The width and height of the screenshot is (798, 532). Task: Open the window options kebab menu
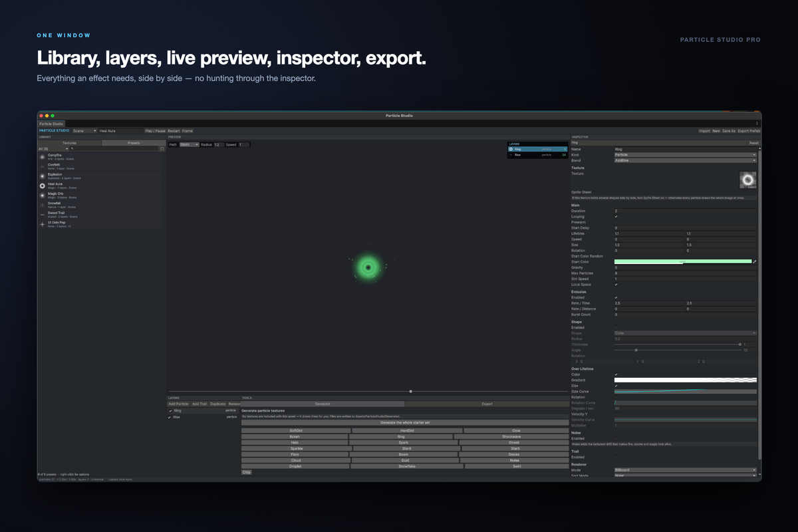click(x=757, y=124)
